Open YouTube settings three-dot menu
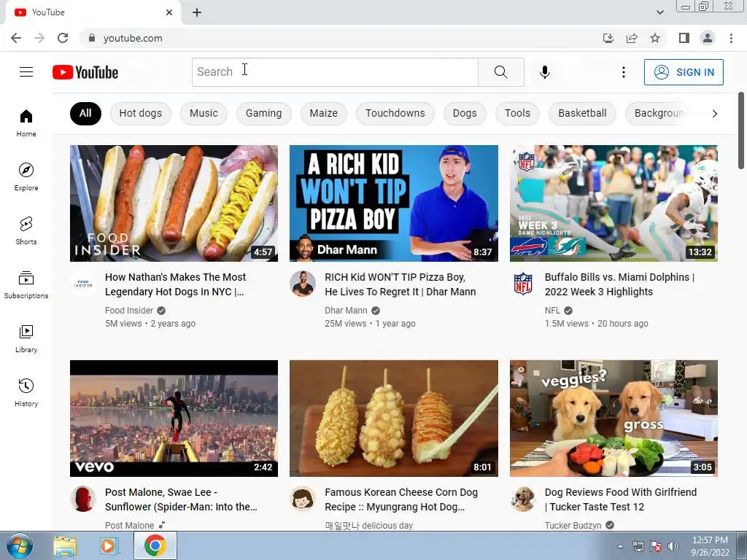Screen dimensions: 747x560 [x=623, y=72]
